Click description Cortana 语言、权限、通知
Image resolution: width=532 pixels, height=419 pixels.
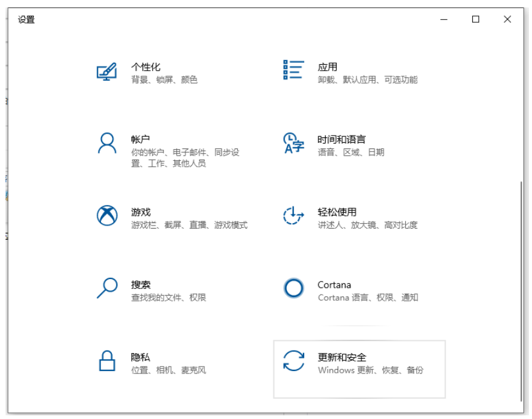click(368, 298)
